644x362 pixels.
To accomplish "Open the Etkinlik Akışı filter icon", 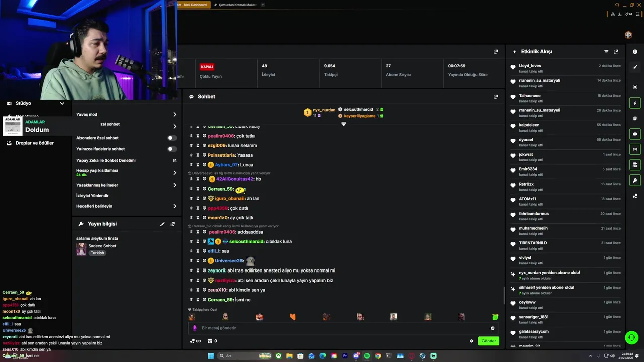I will coord(606,52).
